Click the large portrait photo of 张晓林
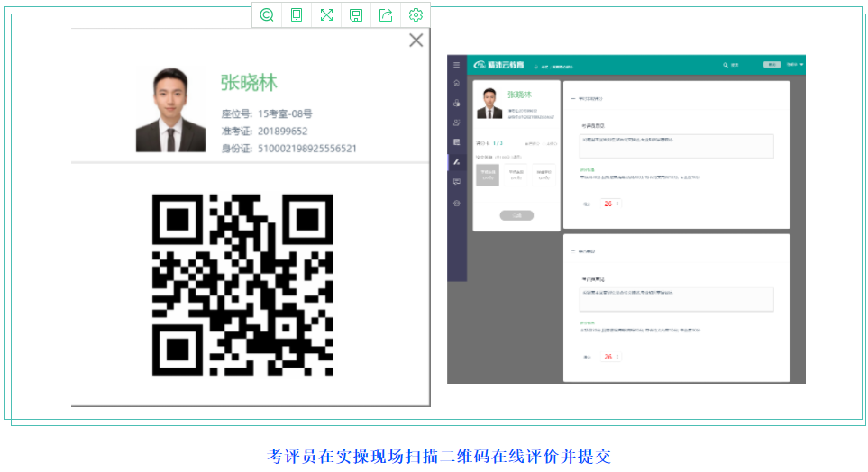Image resolution: width=868 pixels, height=472 pixels. tap(170, 110)
